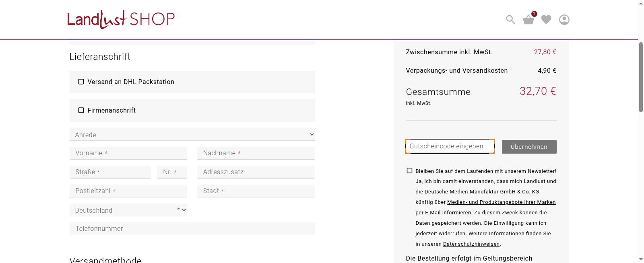Check the newsletter subscription checkbox
Image resolution: width=644 pixels, height=263 pixels.
[409, 171]
